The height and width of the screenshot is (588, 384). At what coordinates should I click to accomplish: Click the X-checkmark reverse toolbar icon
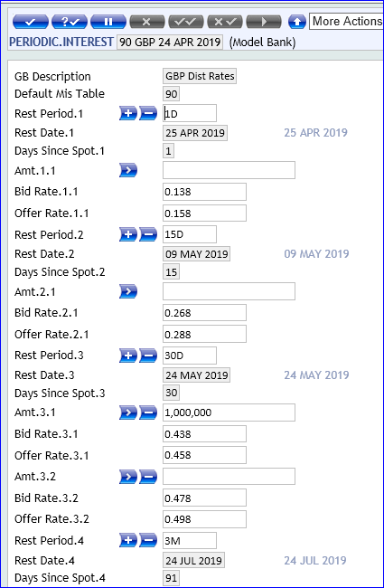tap(225, 22)
